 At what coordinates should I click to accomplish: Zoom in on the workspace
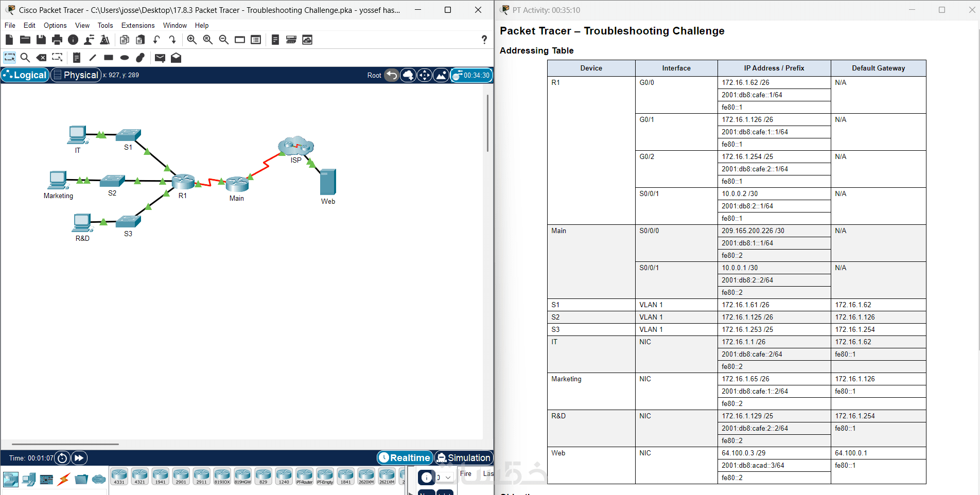(192, 40)
